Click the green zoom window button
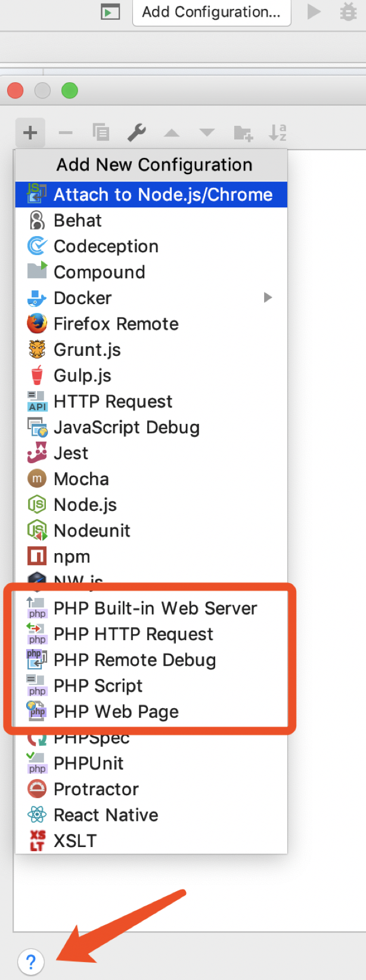 pos(70,91)
